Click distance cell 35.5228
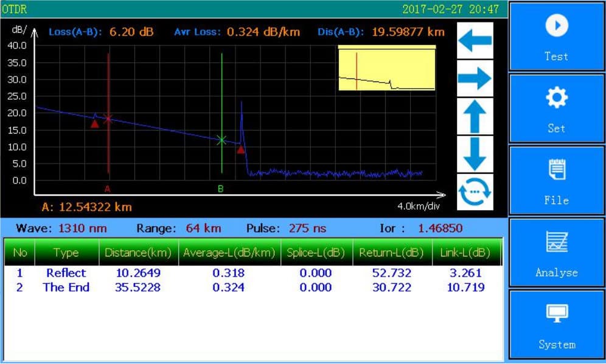Image resolution: width=606 pixels, height=364 pixels. pos(138,287)
